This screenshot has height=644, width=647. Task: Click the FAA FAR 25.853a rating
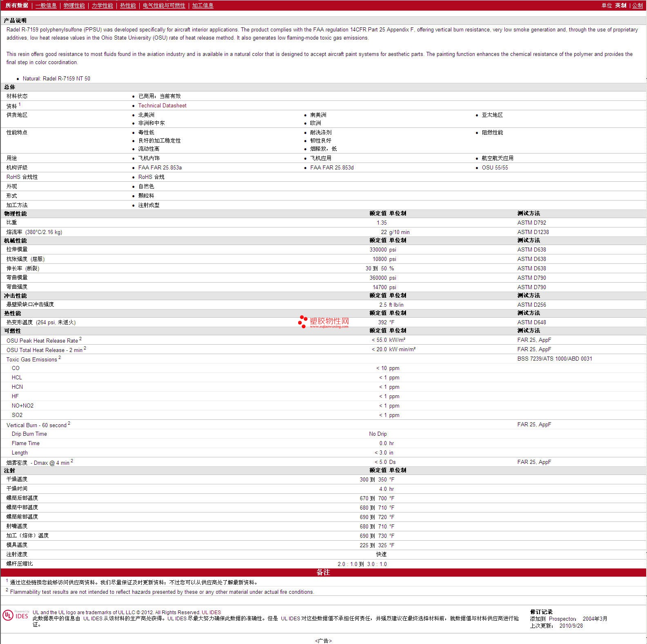[x=160, y=167]
